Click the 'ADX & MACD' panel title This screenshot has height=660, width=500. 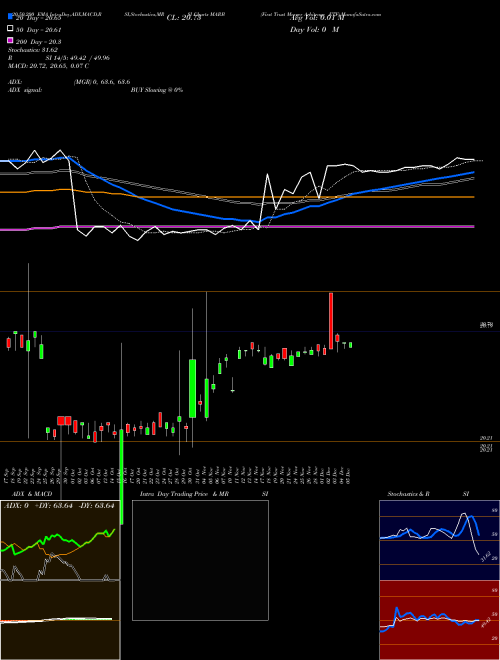pyautogui.click(x=32, y=494)
